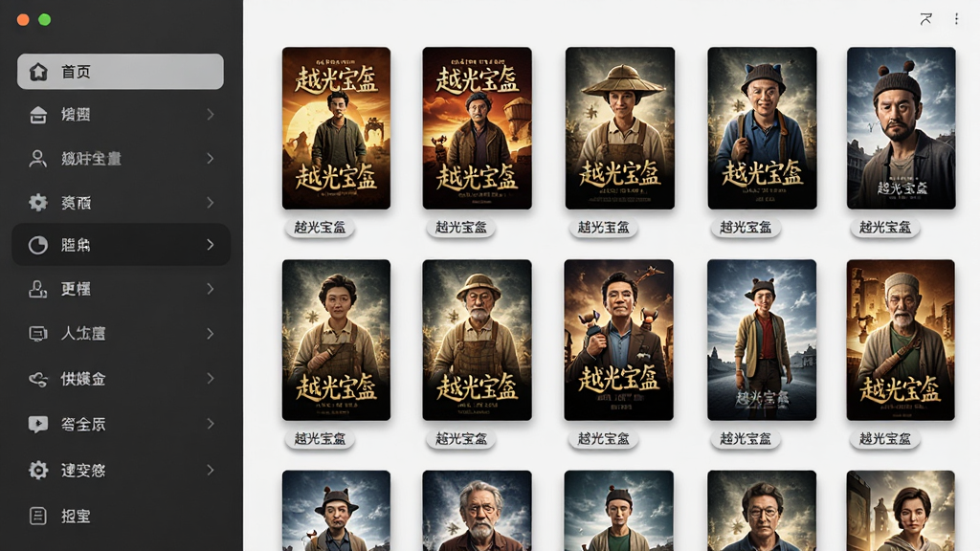Click the house icon in the sidebar

38,72
